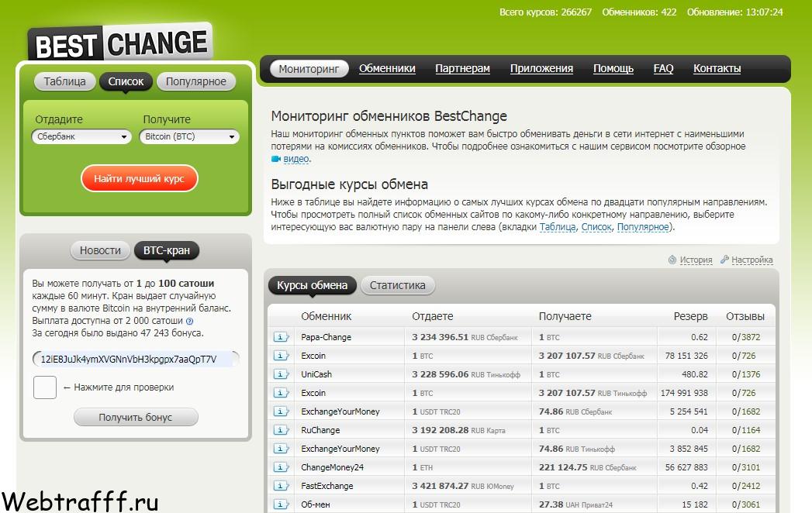Click the Bitcoin address input field
This screenshot has width=812, height=513.
136,360
